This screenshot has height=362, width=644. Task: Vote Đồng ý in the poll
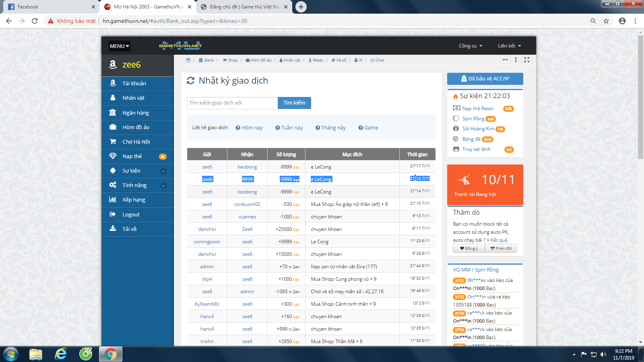469,249
